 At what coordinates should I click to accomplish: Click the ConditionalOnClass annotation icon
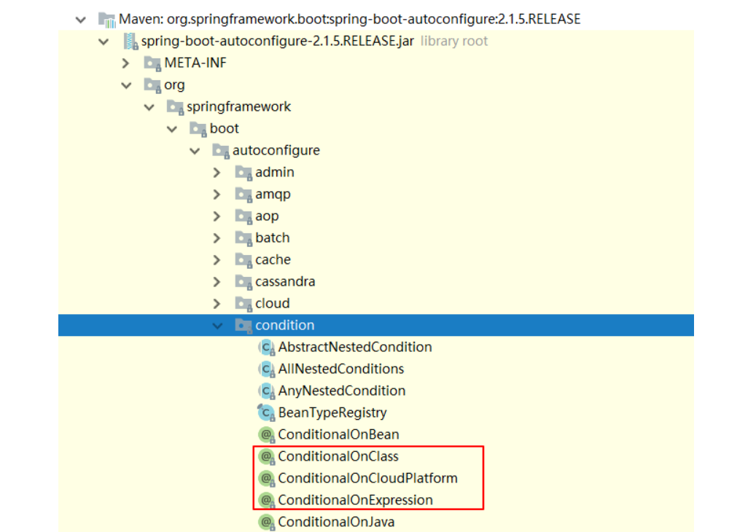[x=266, y=456]
